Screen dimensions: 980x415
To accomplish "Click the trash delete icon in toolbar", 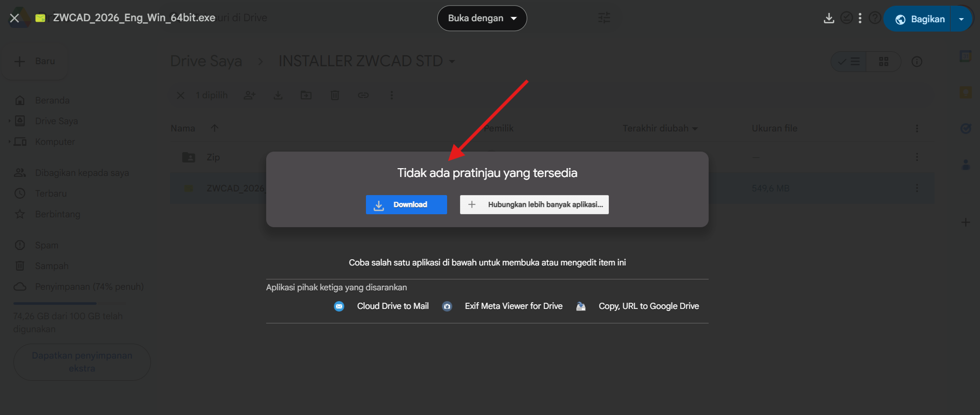I will pyautogui.click(x=335, y=95).
